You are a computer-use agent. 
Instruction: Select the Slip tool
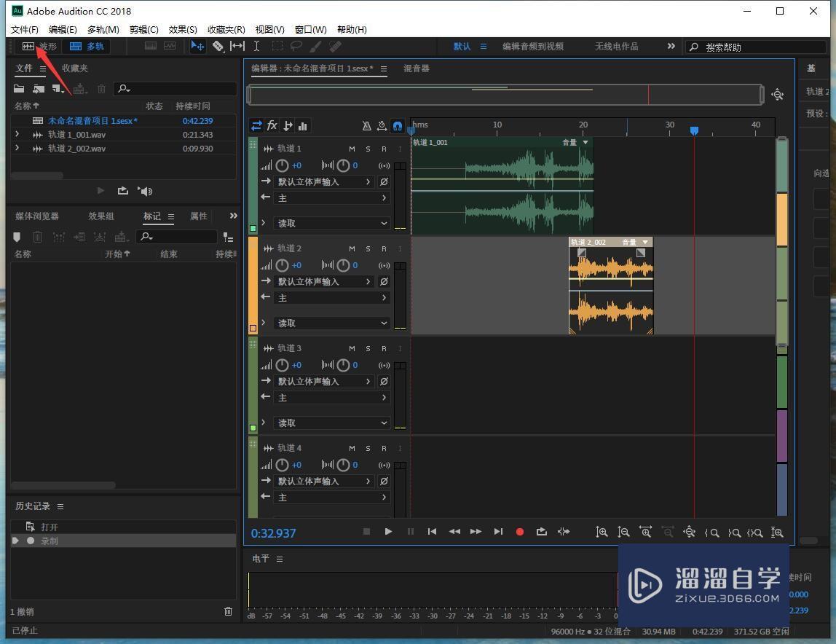coord(237,47)
